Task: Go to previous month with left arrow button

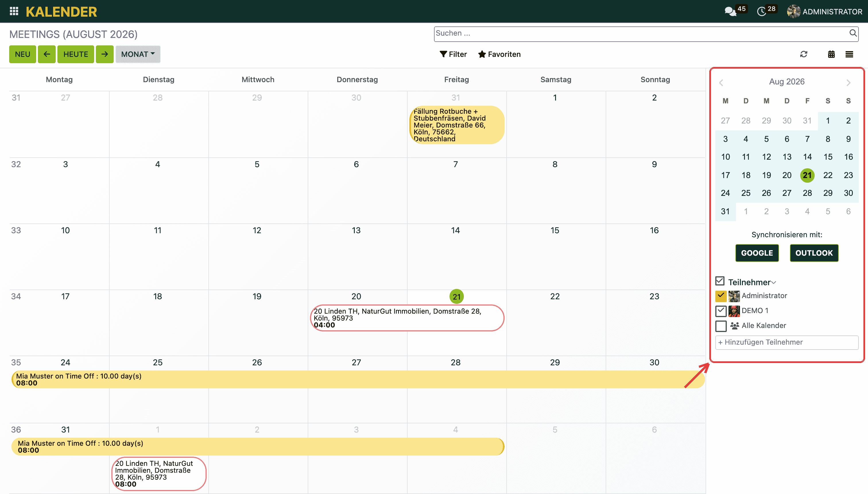Action: pos(47,54)
